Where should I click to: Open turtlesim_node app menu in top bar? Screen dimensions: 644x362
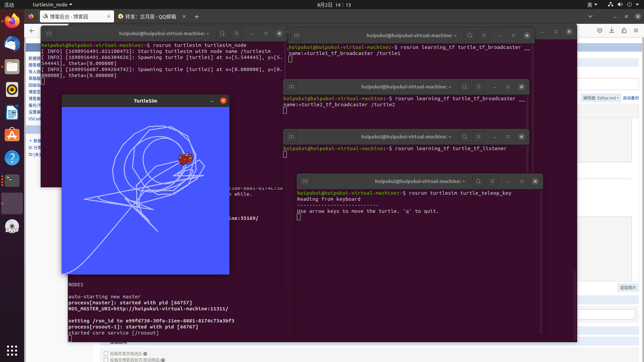point(52,5)
